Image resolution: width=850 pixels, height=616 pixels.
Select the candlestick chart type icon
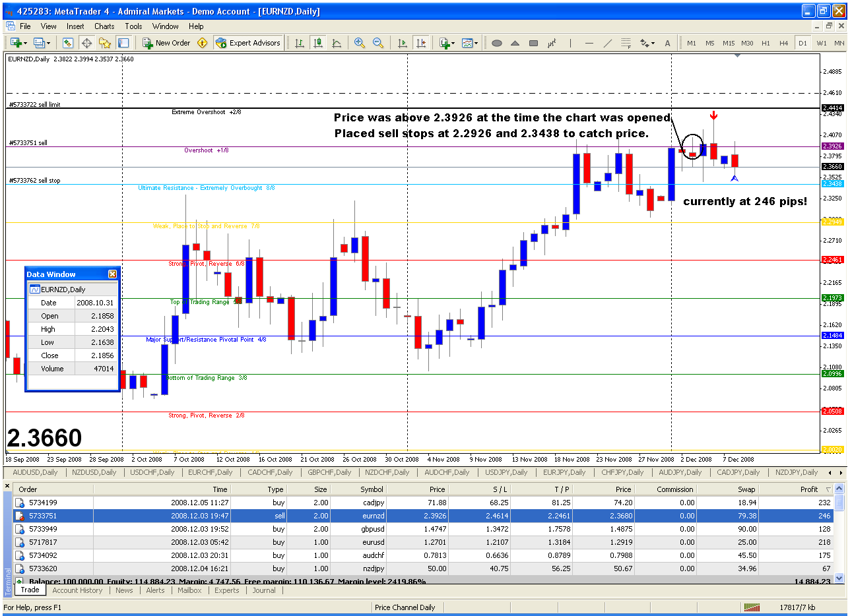click(x=318, y=43)
